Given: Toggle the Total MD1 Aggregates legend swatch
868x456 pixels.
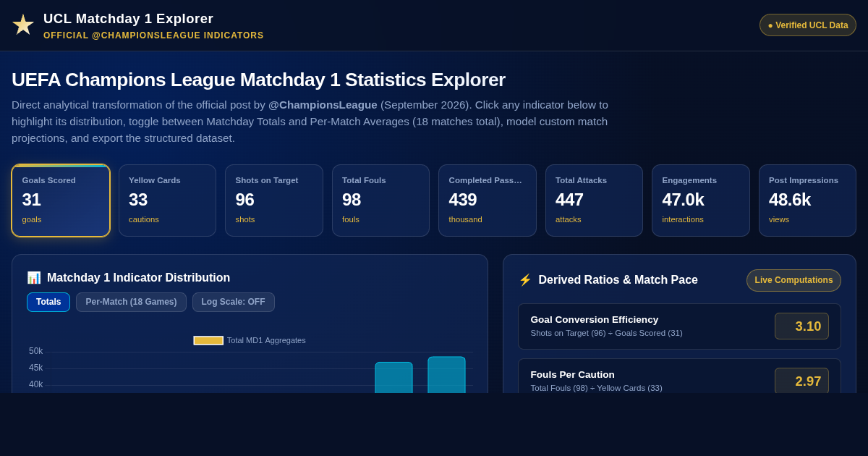Looking at the screenshot, I should [208, 340].
